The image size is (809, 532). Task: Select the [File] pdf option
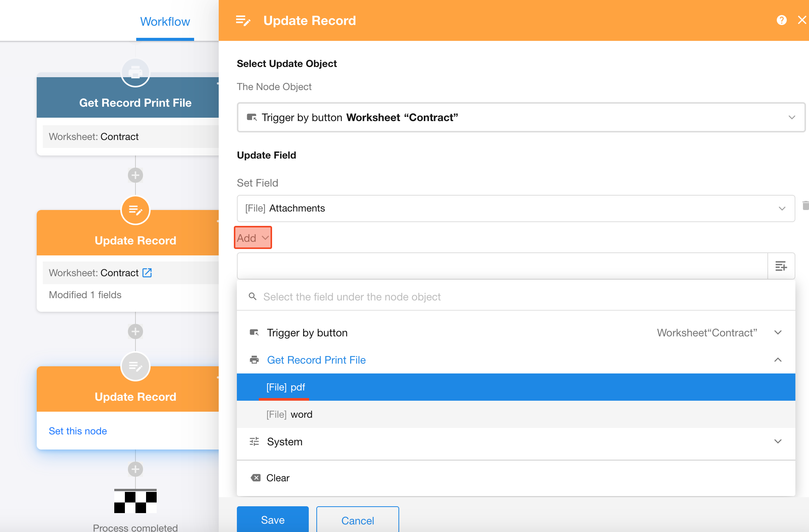(x=286, y=387)
